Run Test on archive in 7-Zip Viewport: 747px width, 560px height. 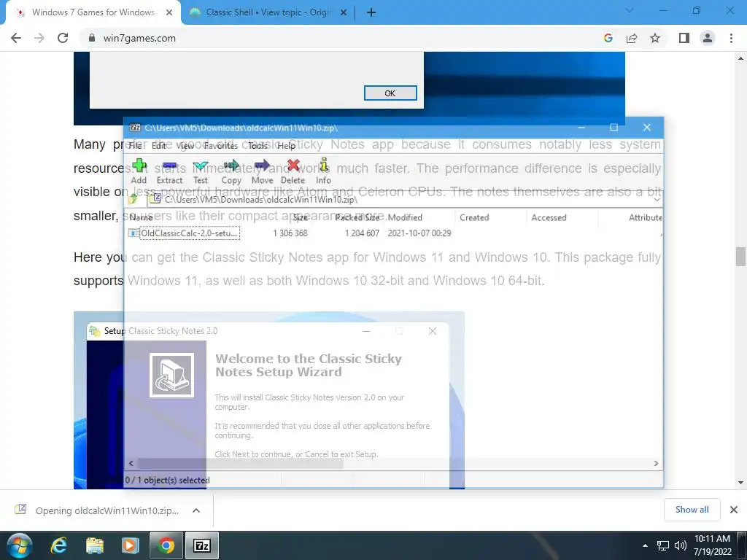click(201, 171)
